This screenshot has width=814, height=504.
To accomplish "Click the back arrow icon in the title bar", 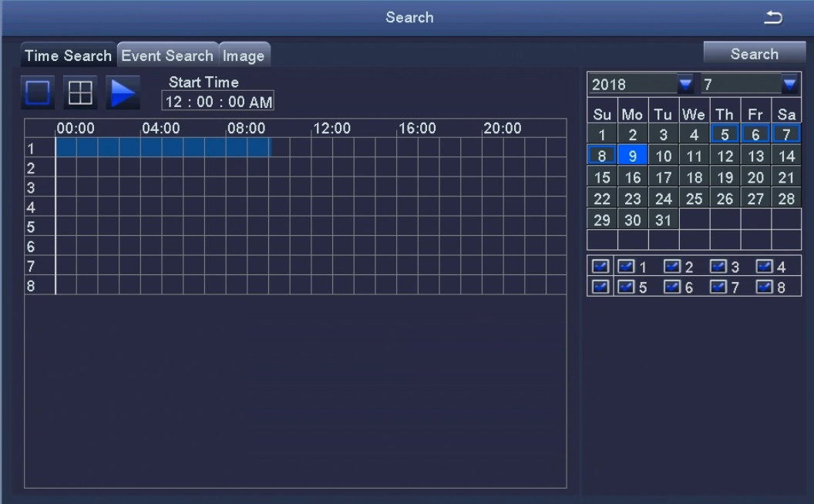I will coord(773,18).
